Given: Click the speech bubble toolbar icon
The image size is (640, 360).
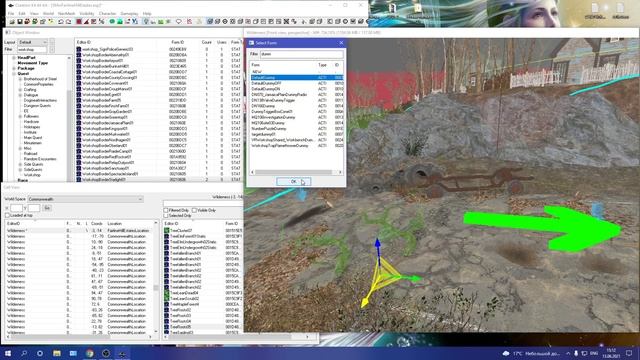Looking at the screenshot, I should (178, 21).
